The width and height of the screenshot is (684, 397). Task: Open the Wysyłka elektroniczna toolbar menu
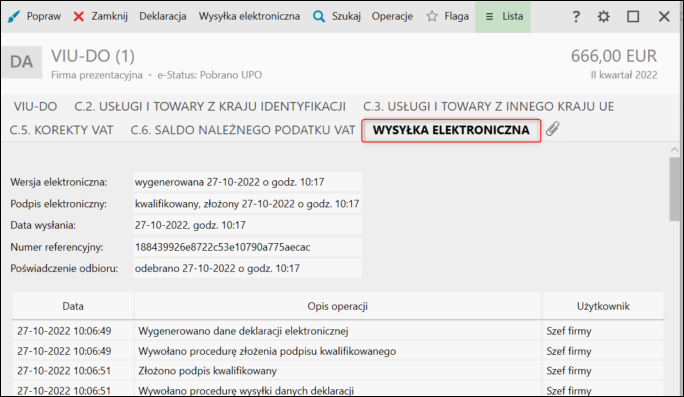pyautogui.click(x=250, y=17)
